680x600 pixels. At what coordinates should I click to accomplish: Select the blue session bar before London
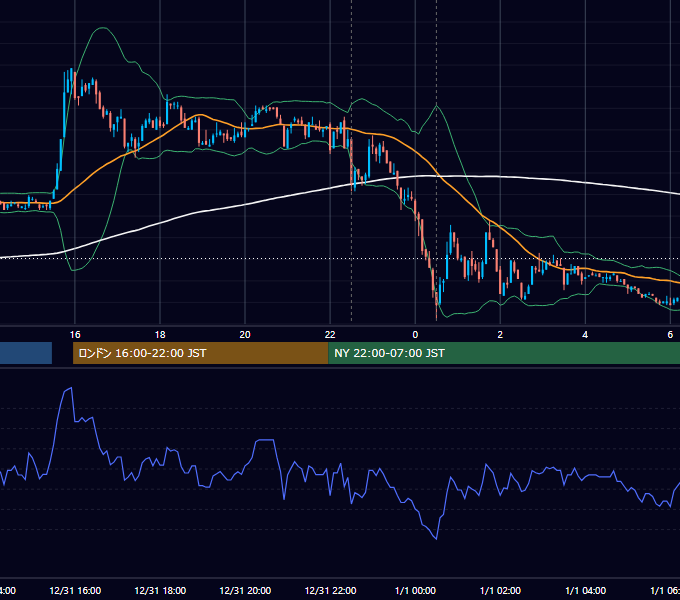point(26,353)
